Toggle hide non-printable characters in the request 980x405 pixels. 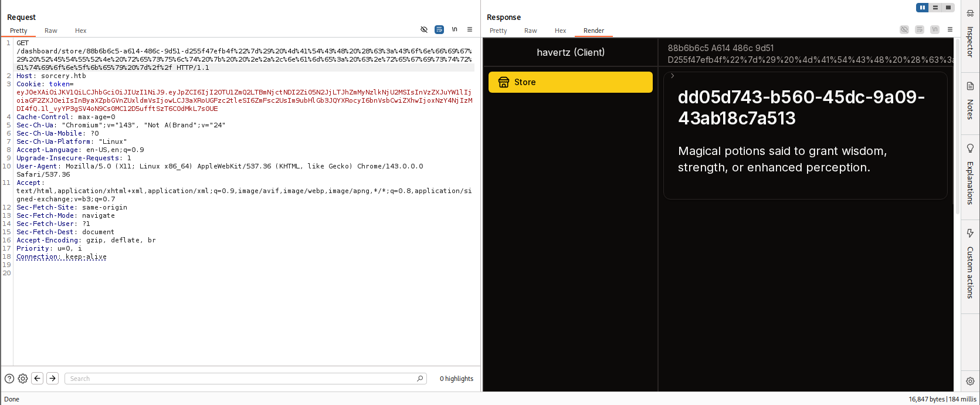[424, 29]
